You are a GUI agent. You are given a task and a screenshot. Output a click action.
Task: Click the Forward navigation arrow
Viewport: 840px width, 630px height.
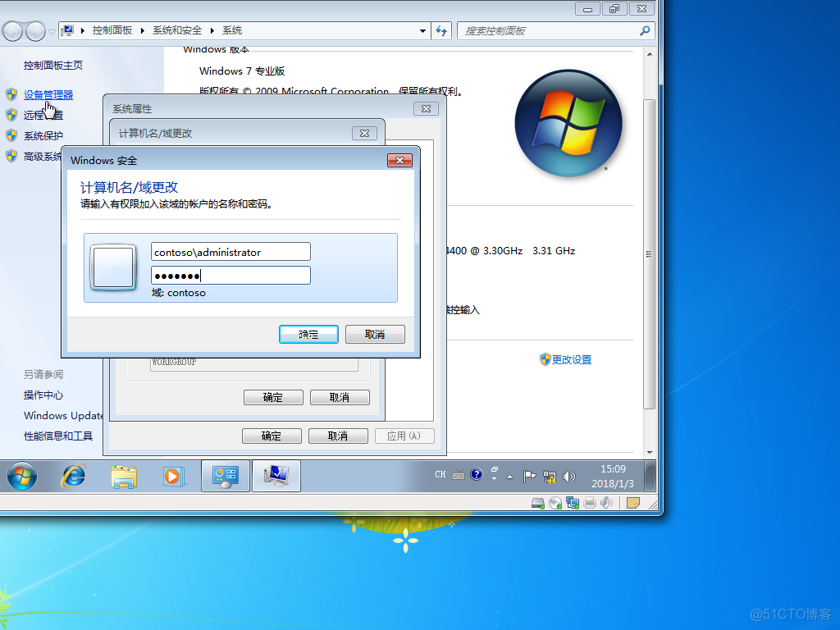pos(35,31)
